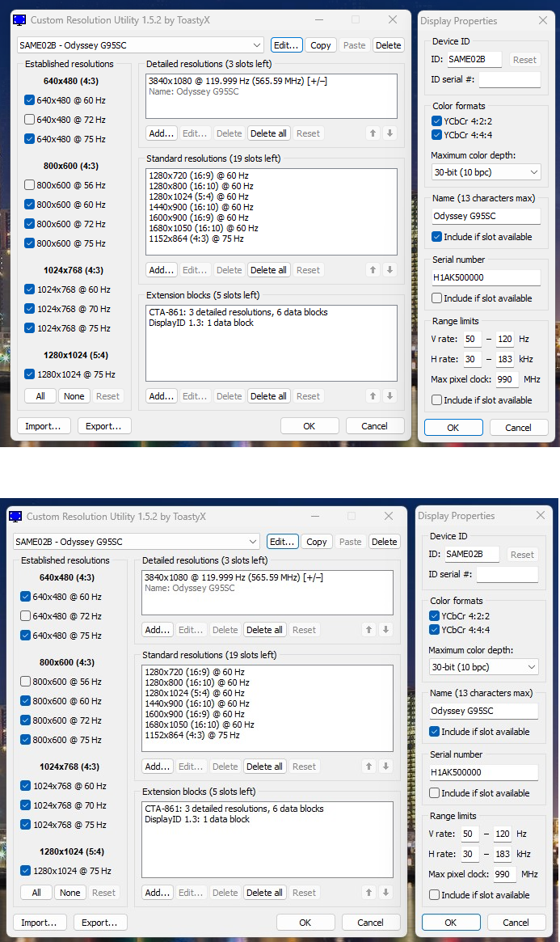Screen dimensions: 560x942
Task: Click move-down arrow in upper window's Standard resolutions
Action: click(x=389, y=270)
